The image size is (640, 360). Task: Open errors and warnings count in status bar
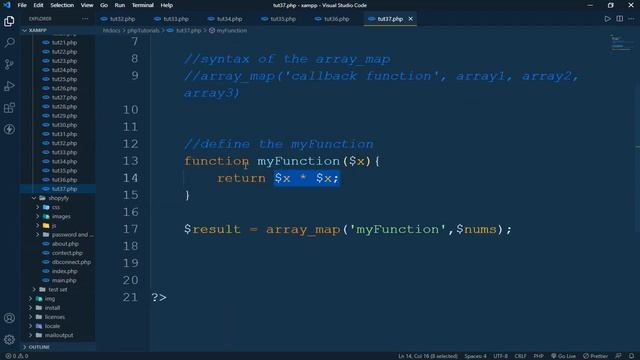point(17,356)
